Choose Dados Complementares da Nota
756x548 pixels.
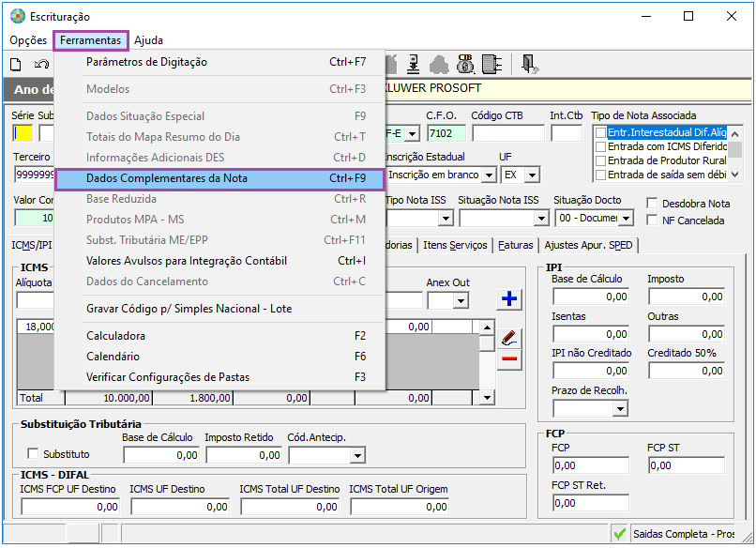click(x=219, y=178)
